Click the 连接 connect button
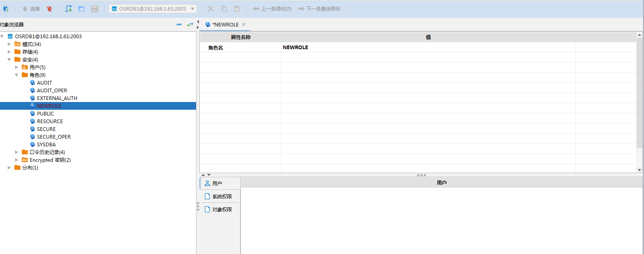Image resolution: width=644 pixels, height=254 pixels. click(31, 9)
